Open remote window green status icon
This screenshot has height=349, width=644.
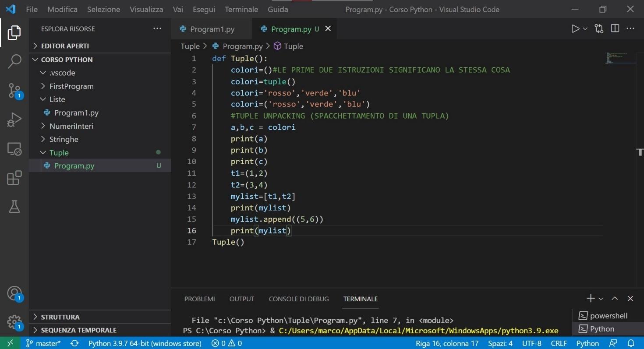tap(11, 343)
